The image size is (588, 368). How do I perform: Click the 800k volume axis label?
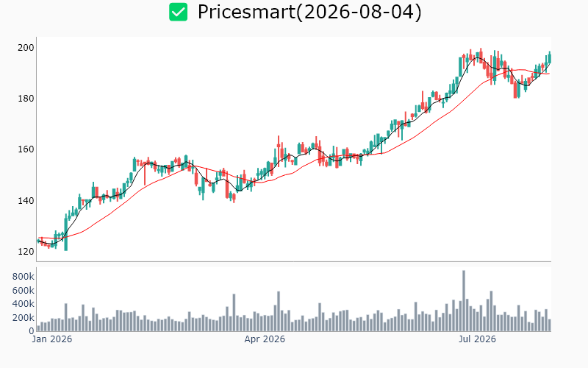pyautogui.click(x=24, y=277)
